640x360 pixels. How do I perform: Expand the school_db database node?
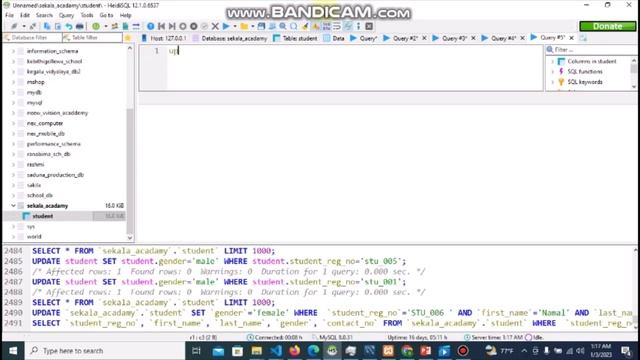pyautogui.click(x=13, y=195)
